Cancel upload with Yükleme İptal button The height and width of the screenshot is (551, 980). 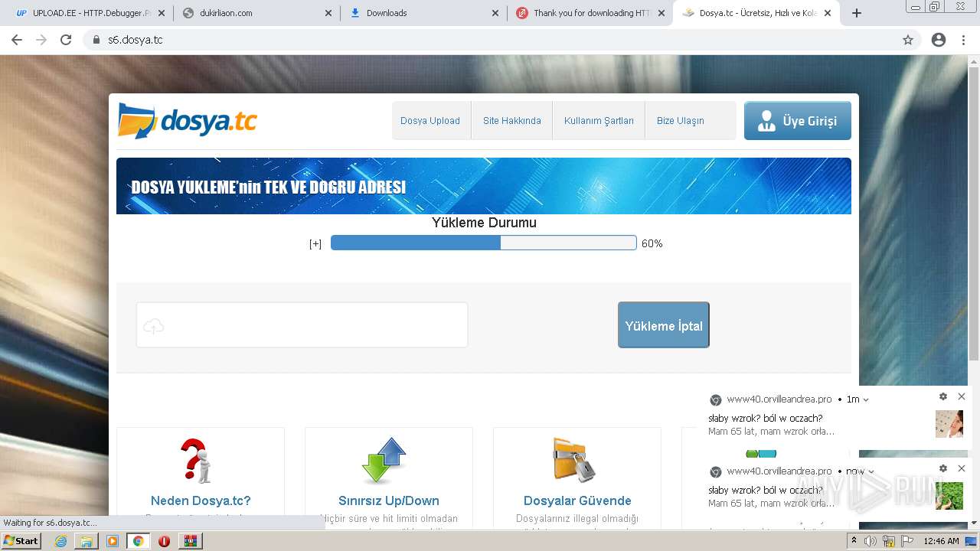click(x=664, y=325)
